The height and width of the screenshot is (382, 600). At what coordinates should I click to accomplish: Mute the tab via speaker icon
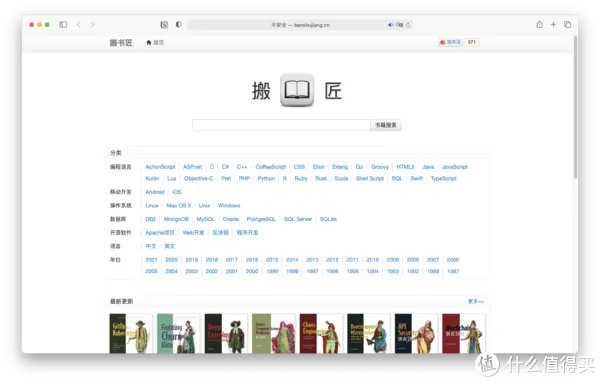point(390,25)
